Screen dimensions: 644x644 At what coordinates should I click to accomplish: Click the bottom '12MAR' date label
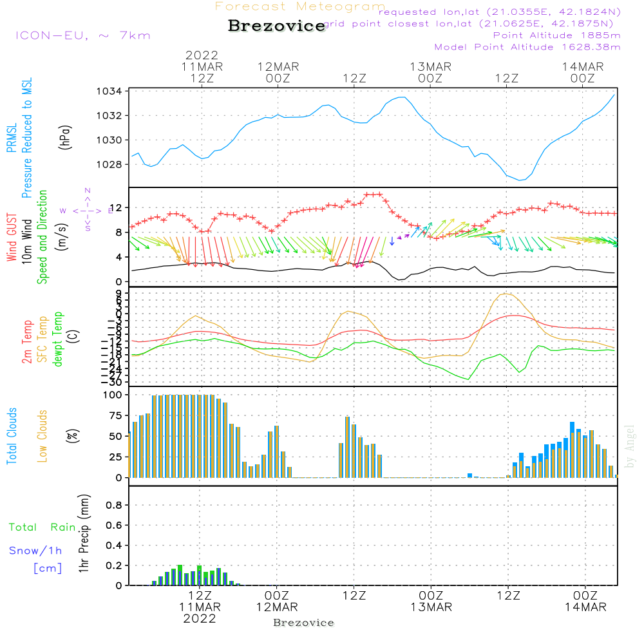(277, 607)
